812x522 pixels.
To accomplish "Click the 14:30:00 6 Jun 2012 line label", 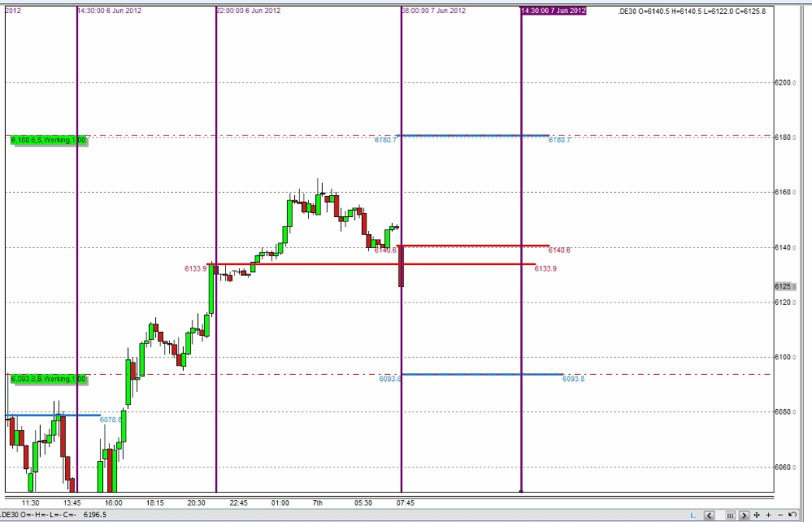I will (109, 11).
